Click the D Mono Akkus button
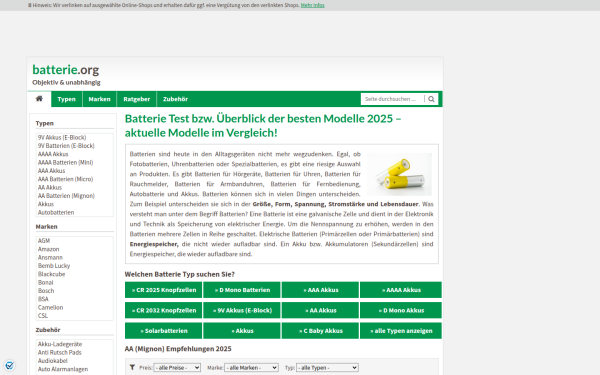The image size is (600, 375). tap(401, 310)
